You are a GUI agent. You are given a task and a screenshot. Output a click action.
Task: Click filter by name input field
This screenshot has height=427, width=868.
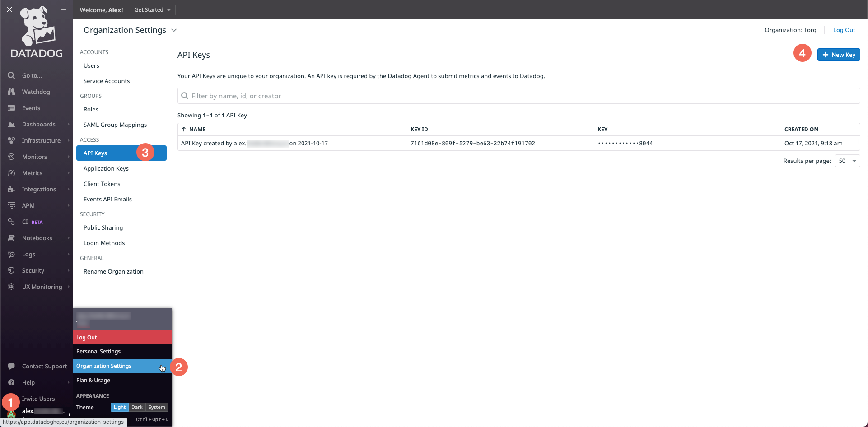518,96
